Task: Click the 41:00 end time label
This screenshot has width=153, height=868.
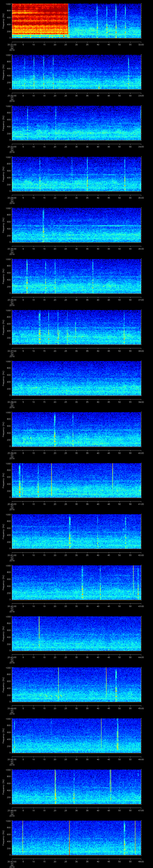Action: point(141,504)
